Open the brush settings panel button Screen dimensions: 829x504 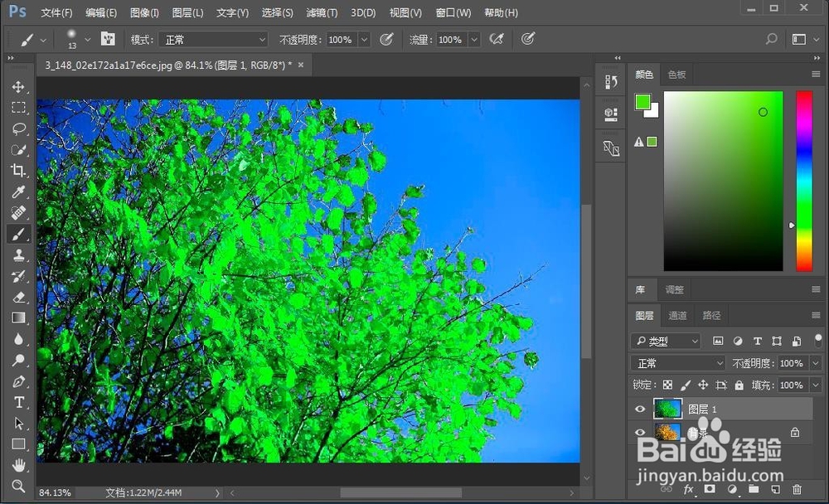click(x=108, y=39)
